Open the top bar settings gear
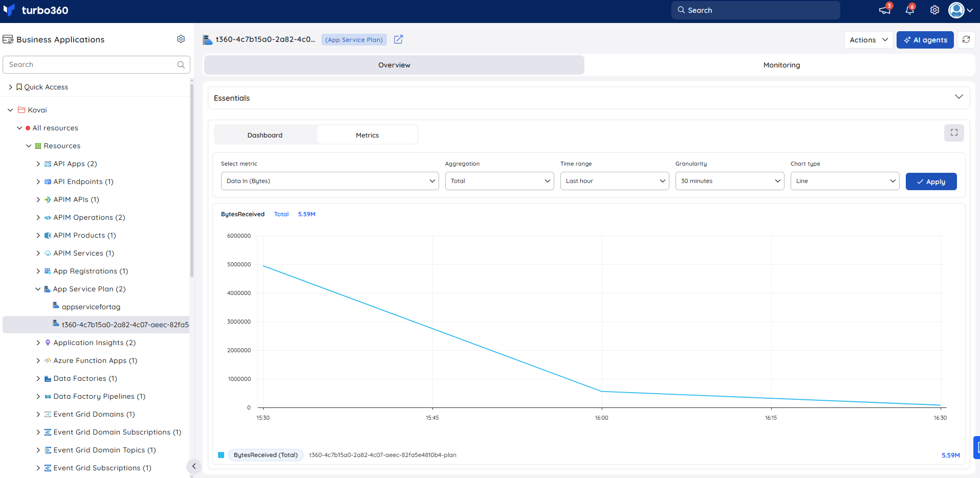This screenshot has width=980, height=478. pos(934,10)
